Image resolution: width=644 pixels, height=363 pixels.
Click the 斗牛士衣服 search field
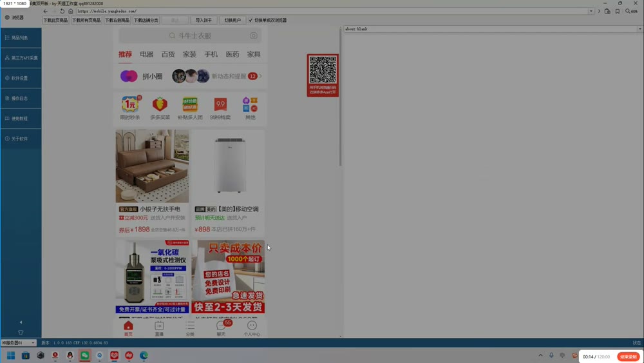[x=190, y=35]
